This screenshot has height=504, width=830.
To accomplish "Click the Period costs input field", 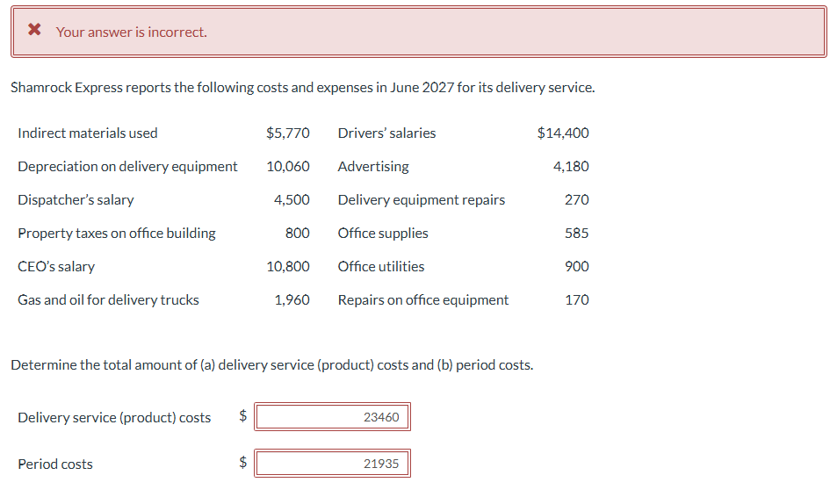I will tap(332, 464).
